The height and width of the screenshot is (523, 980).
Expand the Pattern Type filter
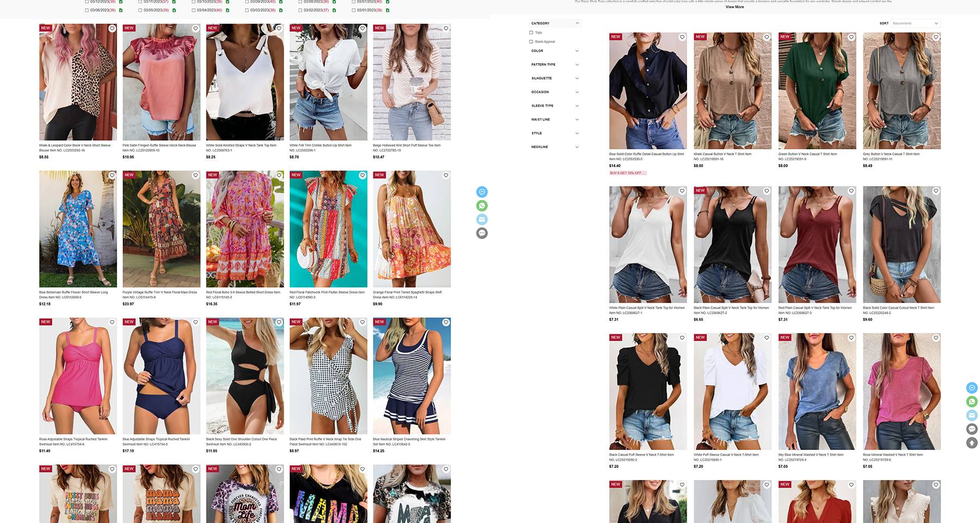coord(577,64)
